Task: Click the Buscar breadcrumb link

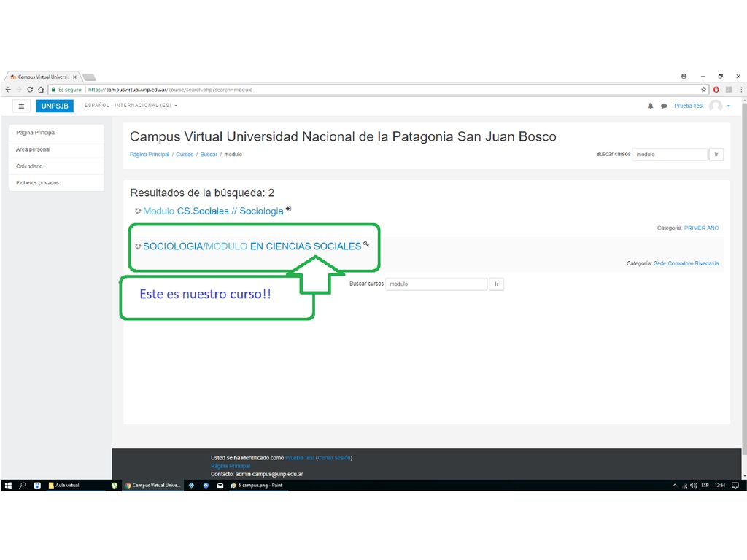Action: pyautogui.click(x=209, y=155)
